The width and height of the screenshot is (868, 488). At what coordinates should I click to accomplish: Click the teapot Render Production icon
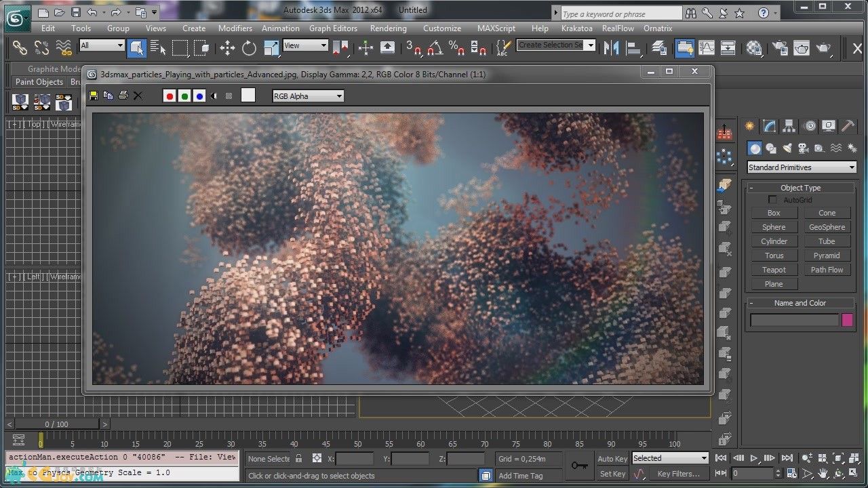pyautogui.click(x=823, y=47)
